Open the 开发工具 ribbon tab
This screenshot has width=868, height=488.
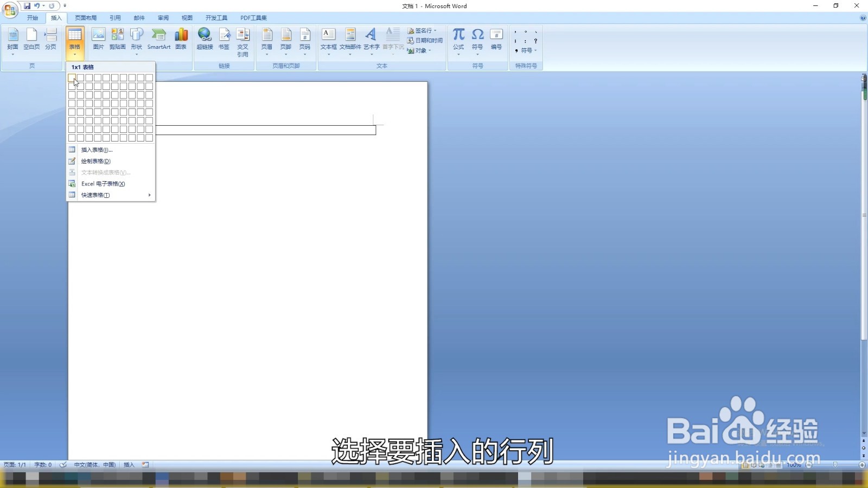point(216,18)
